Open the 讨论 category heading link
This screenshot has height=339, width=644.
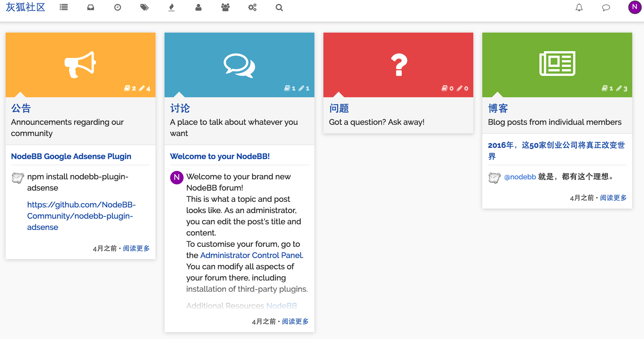180,108
